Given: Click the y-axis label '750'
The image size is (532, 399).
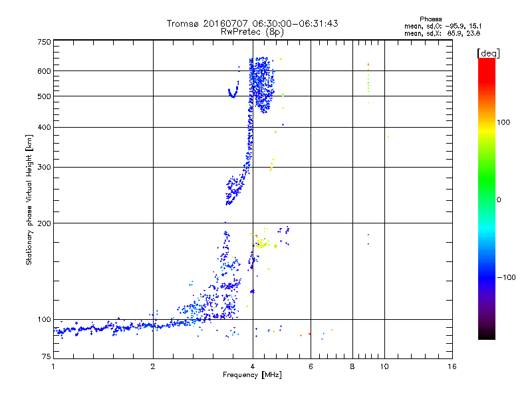Looking at the screenshot, I should [45, 42].
